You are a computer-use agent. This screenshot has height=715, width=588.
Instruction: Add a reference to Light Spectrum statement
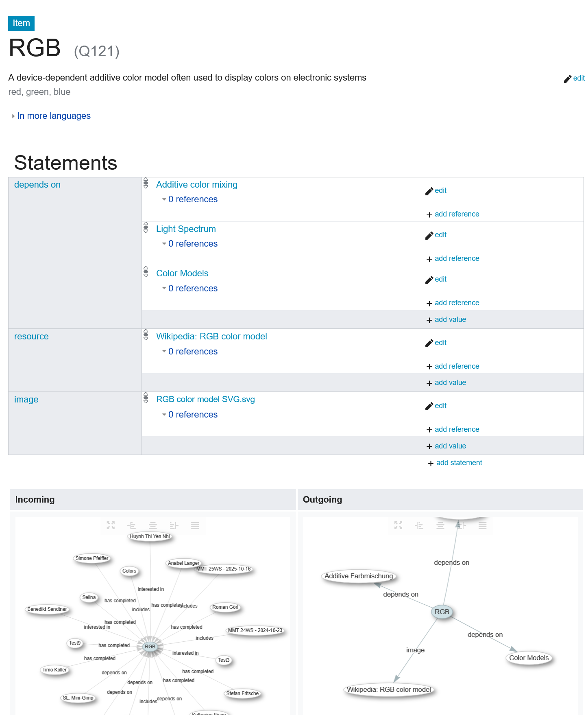click(x=457, y=258)
